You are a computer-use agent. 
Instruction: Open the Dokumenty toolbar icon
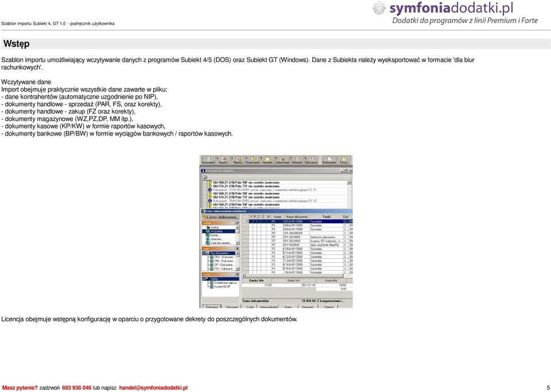point(208,161)
